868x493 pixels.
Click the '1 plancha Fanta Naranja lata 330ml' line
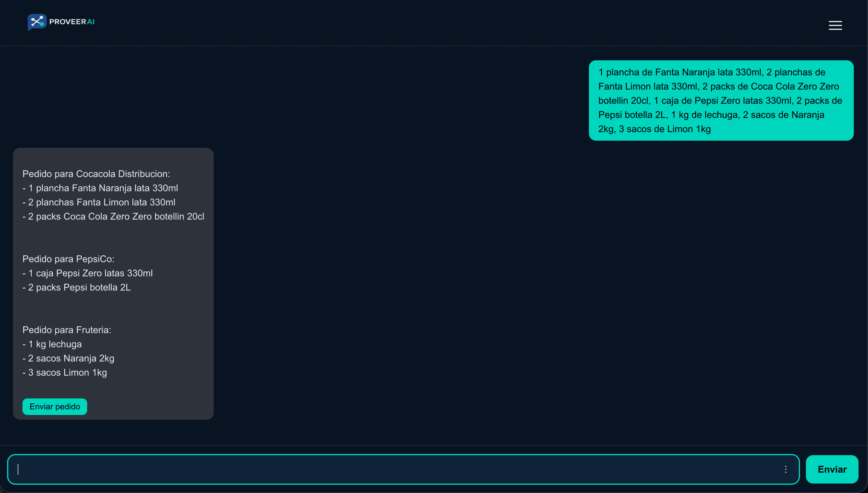coord(100,188)
